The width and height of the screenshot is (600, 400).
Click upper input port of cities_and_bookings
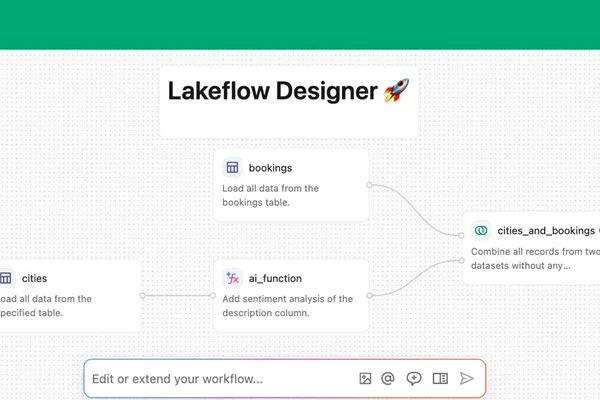pyautogui.click(x=461, y=235)
